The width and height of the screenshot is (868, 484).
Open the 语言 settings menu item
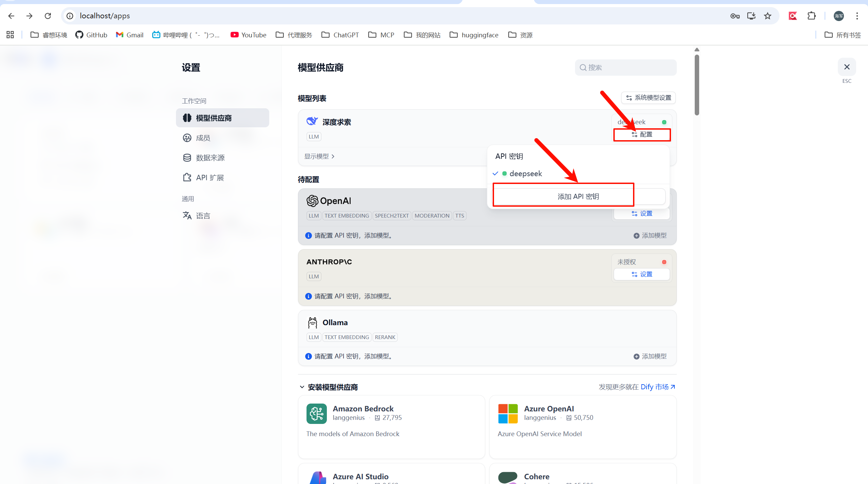203,216
